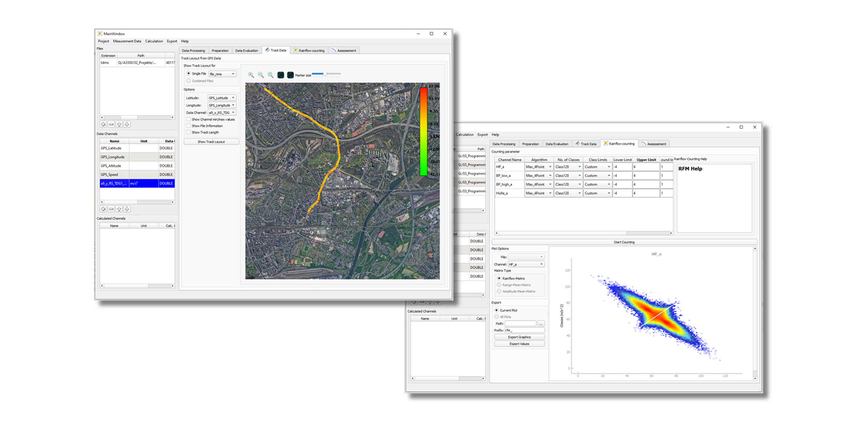Check the Show Track Length option
868x432 pixels.
[189, 132]
